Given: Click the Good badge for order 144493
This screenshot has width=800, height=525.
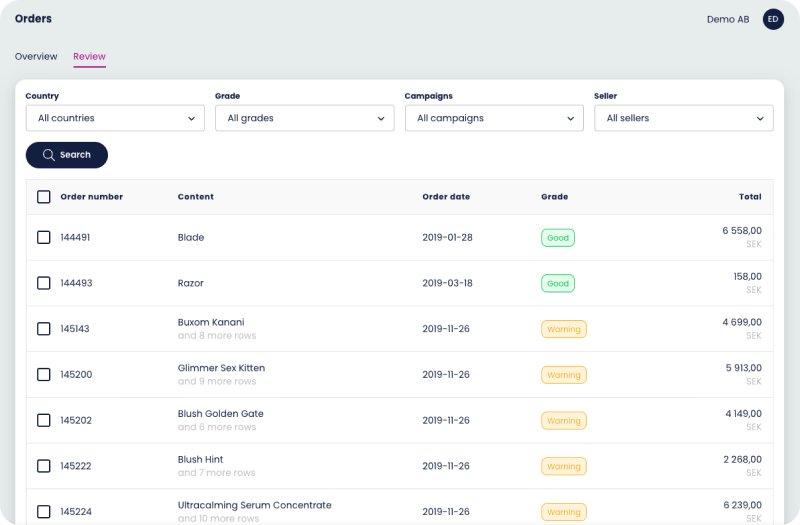Looking at the screenshot, I should pyautogui.click(x=558, y=284).
